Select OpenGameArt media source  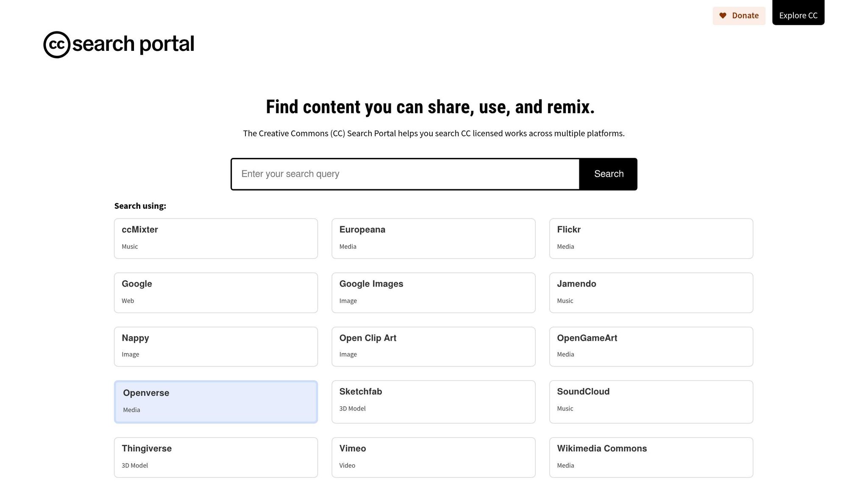click(651, 347)
